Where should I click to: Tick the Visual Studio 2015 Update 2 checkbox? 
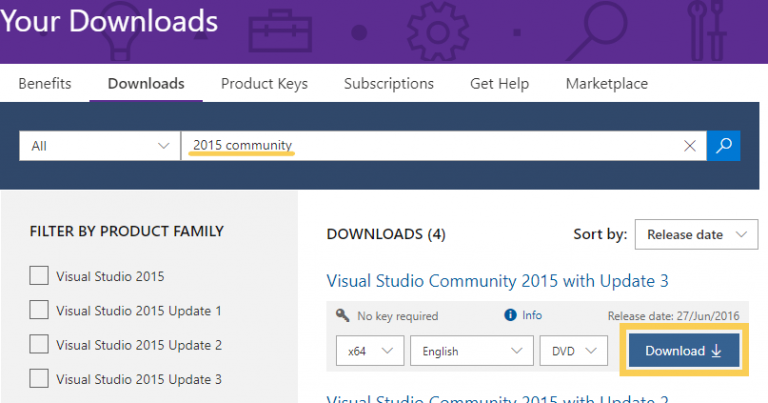[39, 345]
